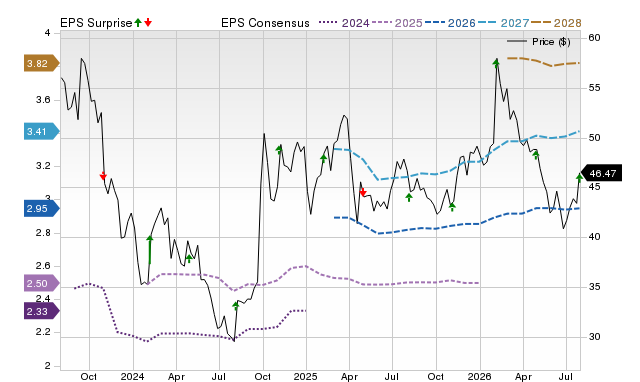
Task: Select the 2026 consensus legend entry
Action: pos(450,23)
